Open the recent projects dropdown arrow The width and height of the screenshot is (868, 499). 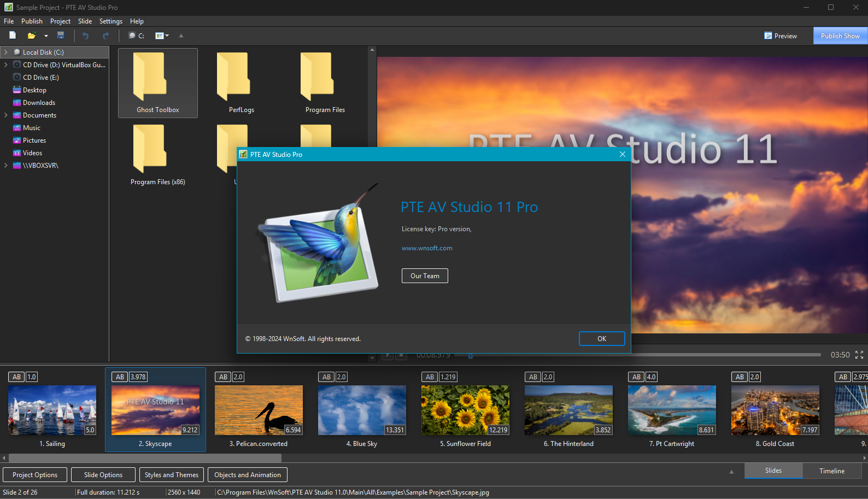click(x=46, y=36)
